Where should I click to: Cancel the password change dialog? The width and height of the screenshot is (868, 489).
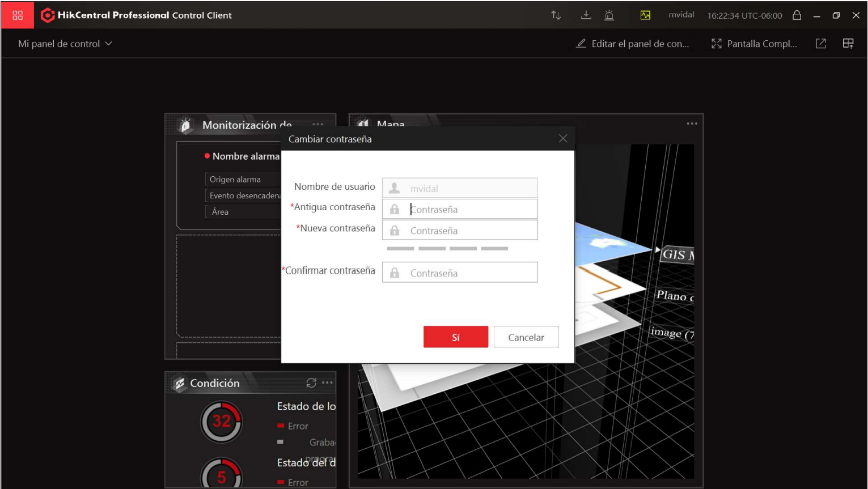[526, 337]
